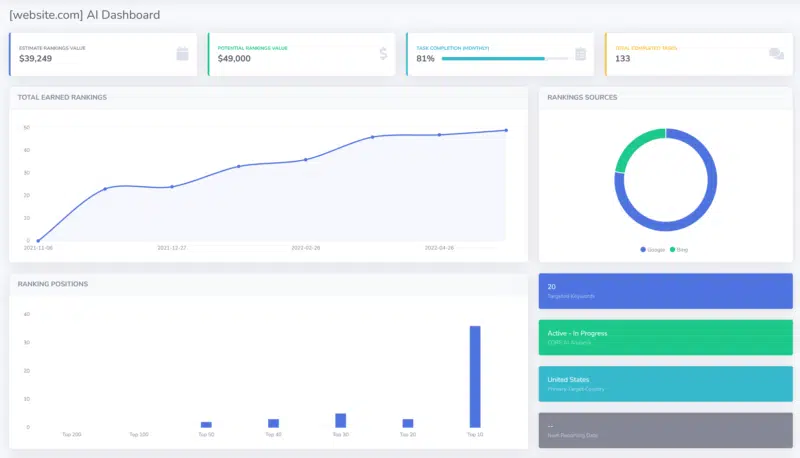Screen dimensions: 800x458
Task: Click the Top 50 bar in Ranking Positions
Action: (x=206, y=424)
